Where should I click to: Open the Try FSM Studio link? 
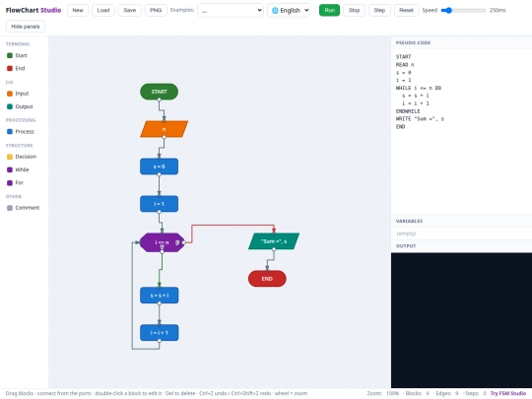(x=508, y=393)
